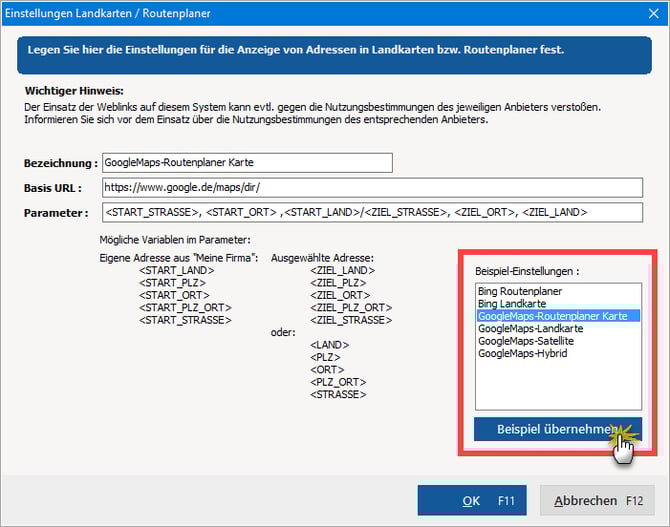Click the <ZIEL_LAND> variable in address column
Image resolution: width=670 pixels, height=527 pixels.
coord(342,270)
